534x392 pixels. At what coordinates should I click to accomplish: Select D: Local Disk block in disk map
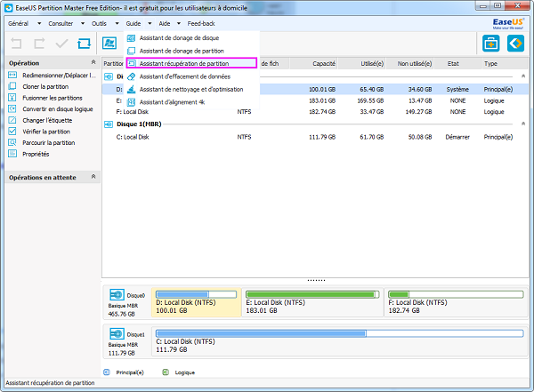pos(196,302)
